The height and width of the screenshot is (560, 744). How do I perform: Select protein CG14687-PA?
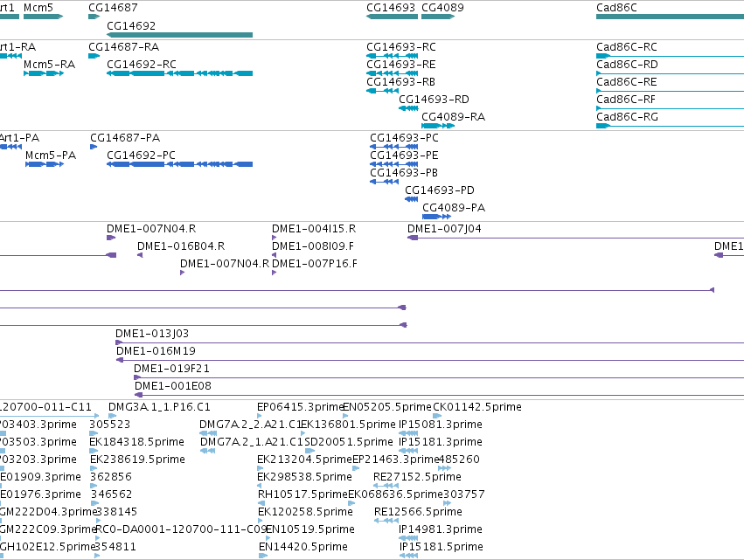[94, 147]
